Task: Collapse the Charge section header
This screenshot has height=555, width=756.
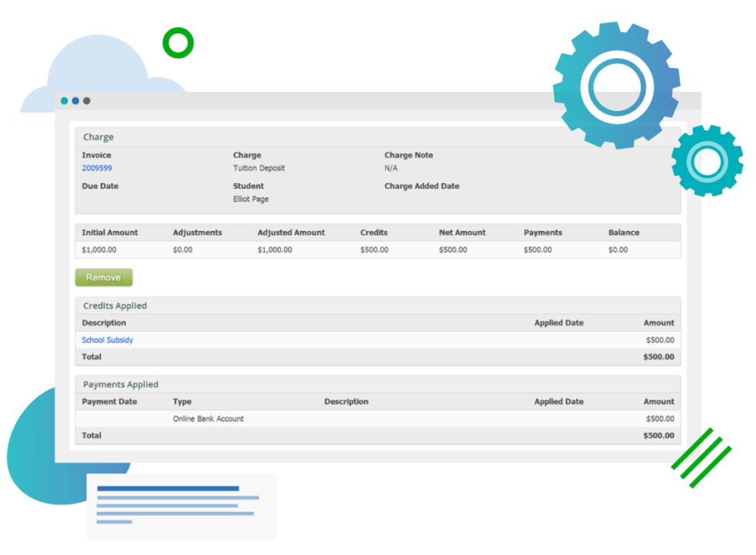Action: (99, 137)
